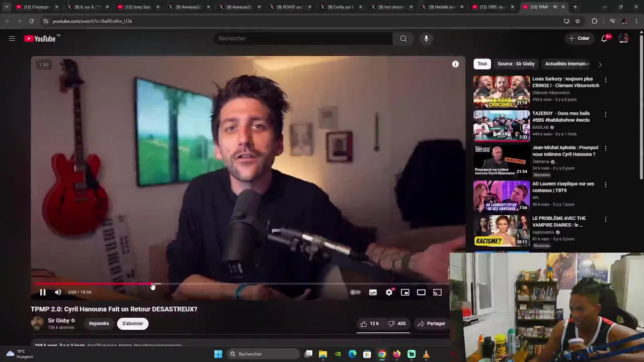This screenshot has width=644, height=362.
Task: Open TAZEBOY Dans mes bails video title
Action: click(561, 117)
